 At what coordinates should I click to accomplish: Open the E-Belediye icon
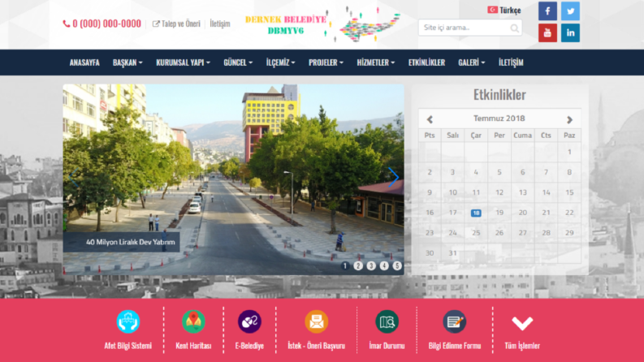click(249, 321)
